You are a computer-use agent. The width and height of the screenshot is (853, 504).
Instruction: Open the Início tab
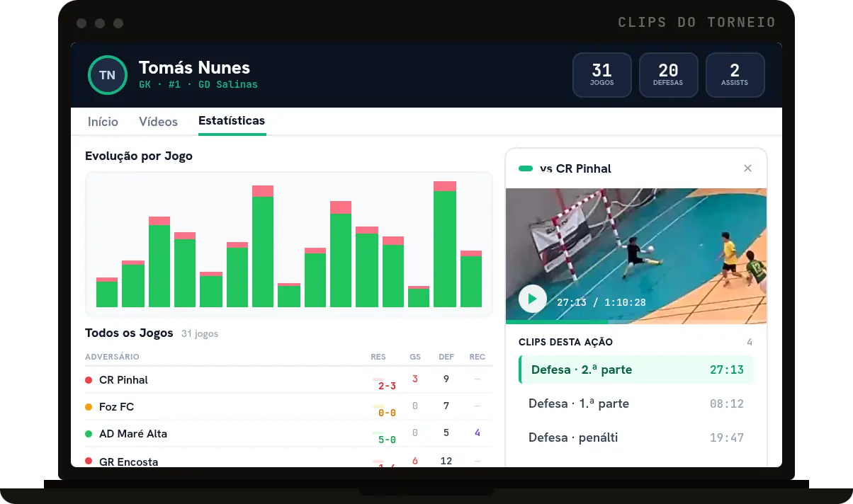103,122
